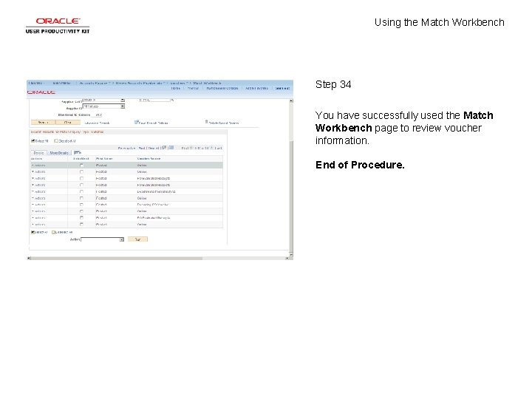The image size is (532, 399).
Task: Open the Action dropdown below the grid
Action: pos(102,239)
